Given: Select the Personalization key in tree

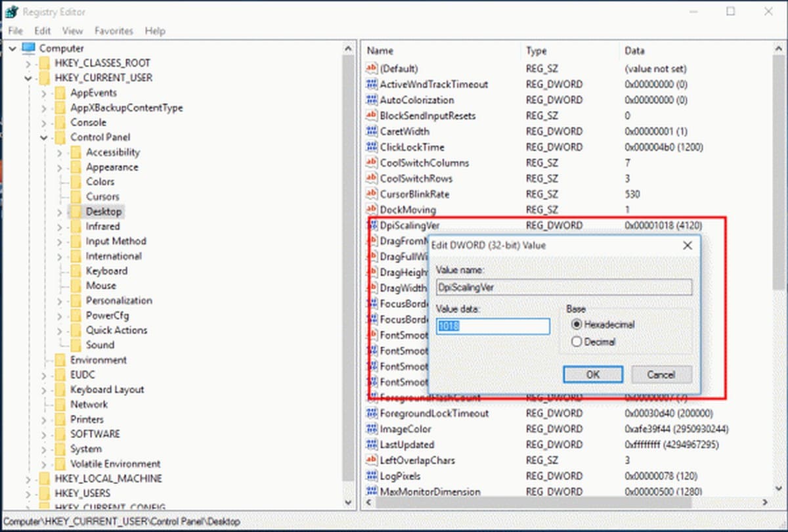Looking at the screenshot, I should [x=119, y=301].
